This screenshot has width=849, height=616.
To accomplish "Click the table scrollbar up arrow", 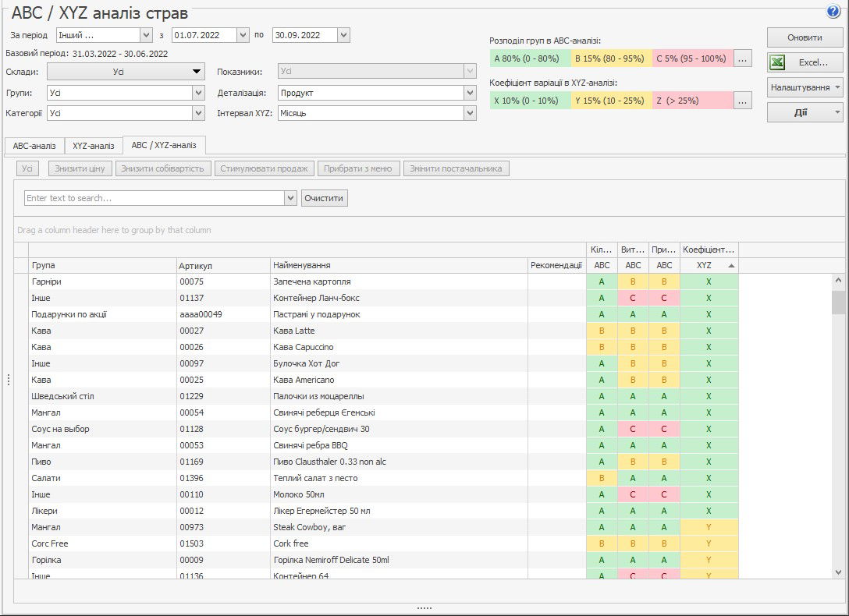I will pos(838,280).
